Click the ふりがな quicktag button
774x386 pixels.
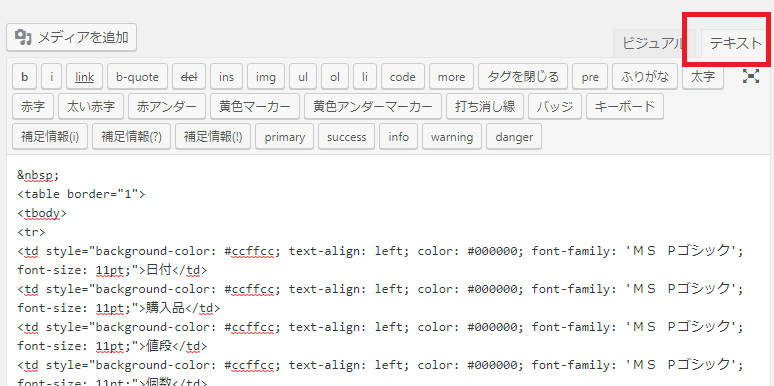645,77
